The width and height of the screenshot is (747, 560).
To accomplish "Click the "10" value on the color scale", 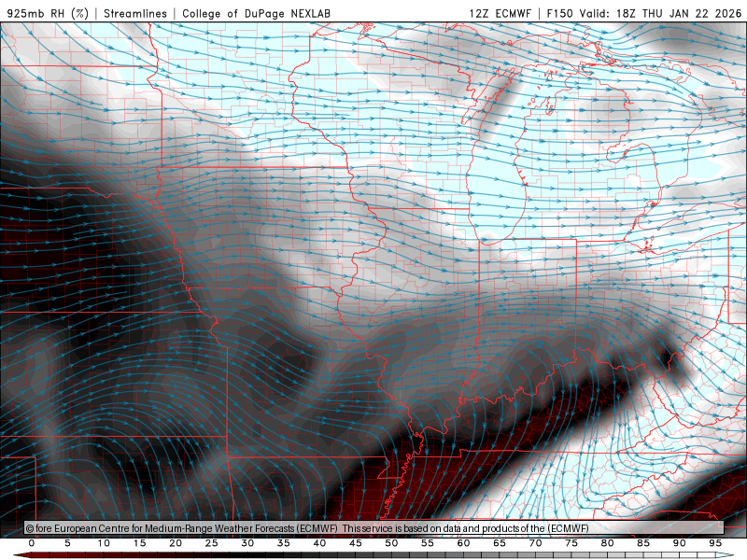I will pos(104,543).
